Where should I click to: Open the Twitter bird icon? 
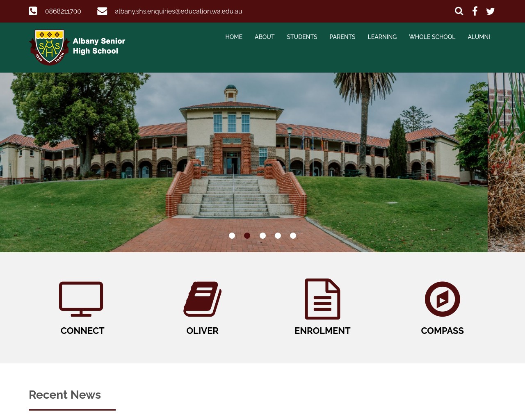tap(490, 11)
